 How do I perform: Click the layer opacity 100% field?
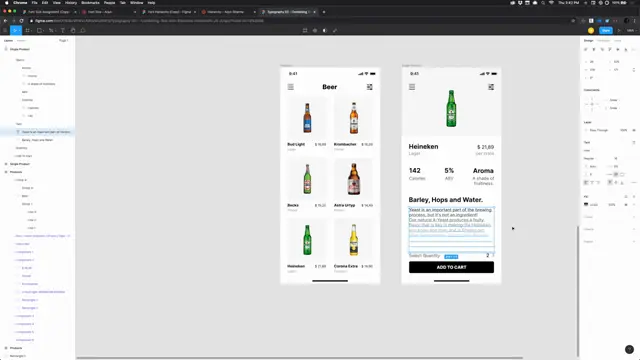point(624,130)
